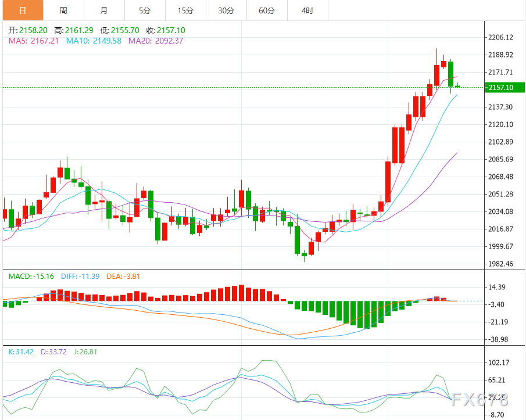Image resolution: width=526 pixels, height=420 pixels.
Task: Click the 开:2158.20 opening price text
Action: 28,30
